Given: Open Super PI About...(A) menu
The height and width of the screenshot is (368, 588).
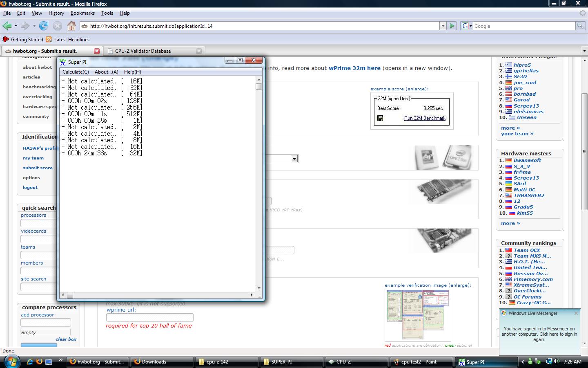Looking at the screenshot, I should (107, 72).
